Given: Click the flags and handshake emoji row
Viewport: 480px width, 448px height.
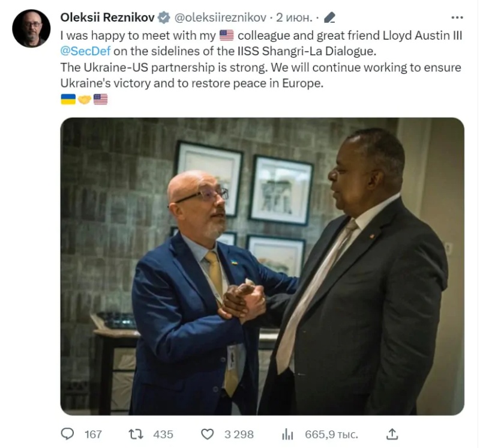Looking at the screenshot, I should (x=84, y=99).
